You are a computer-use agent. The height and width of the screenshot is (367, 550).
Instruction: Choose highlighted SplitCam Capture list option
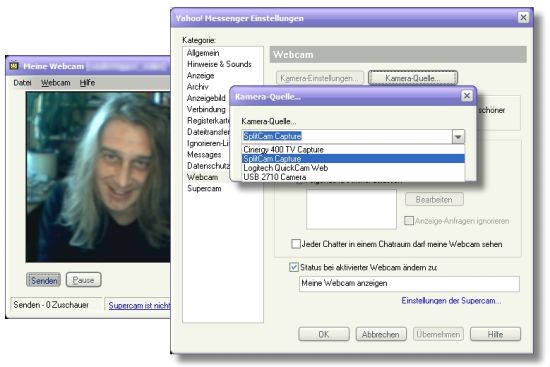pos(353,159)
